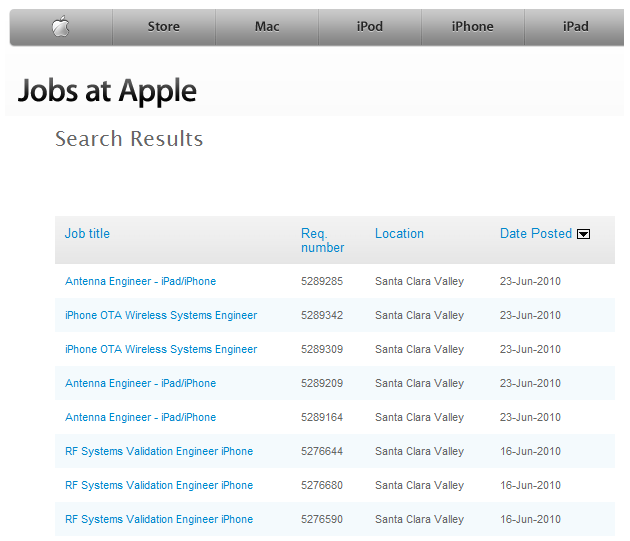This screenshot has height=541, width=630.
Task: Open RF Systems Validation job req 5276590
Action: [159, 519]
